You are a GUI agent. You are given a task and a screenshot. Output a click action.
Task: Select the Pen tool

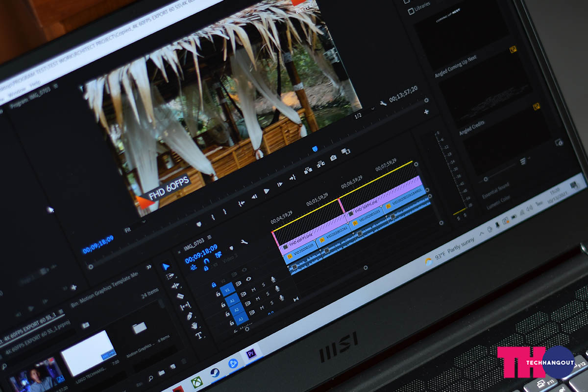(x=190, y=316)
